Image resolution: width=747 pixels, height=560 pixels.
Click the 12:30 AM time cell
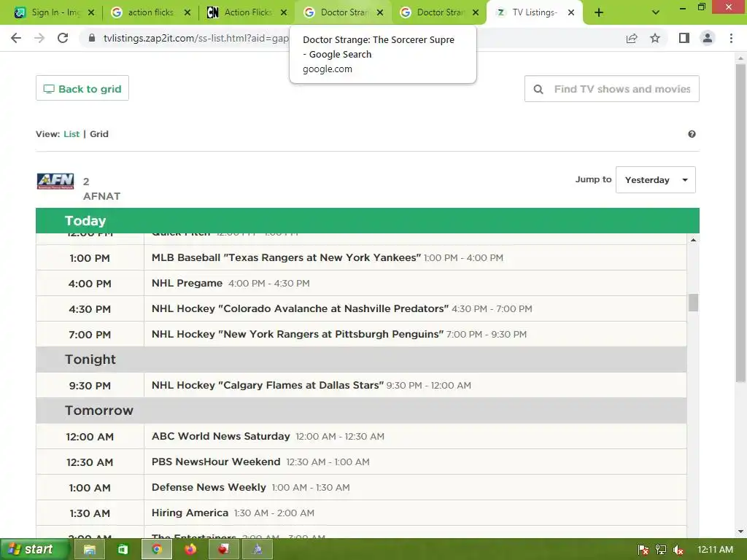pos(90,462)
